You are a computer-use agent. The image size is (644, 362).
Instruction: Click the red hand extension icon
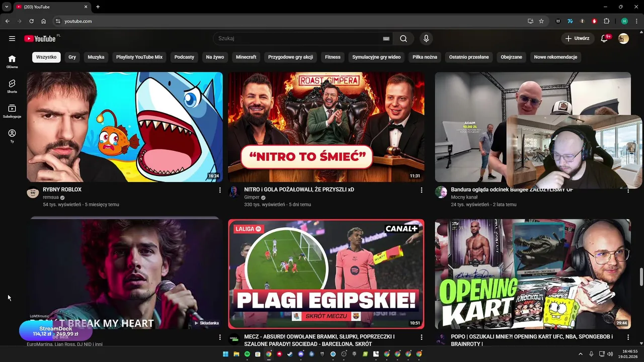point(594,21)
